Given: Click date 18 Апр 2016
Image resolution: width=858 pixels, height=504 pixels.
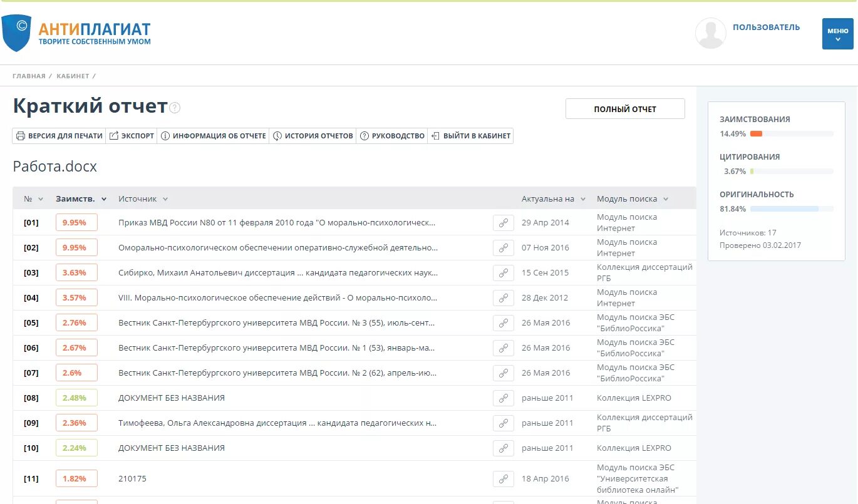Looking at the screenshot, I should click(x=545, y=479).
